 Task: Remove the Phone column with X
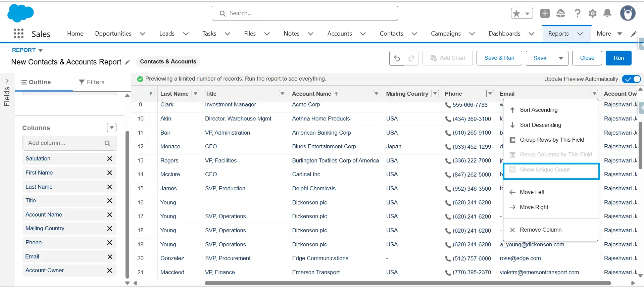[110, 243]
